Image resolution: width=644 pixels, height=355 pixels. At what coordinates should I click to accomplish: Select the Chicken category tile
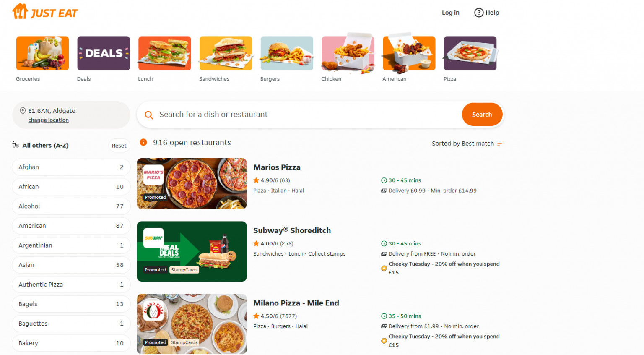point(348,53)
